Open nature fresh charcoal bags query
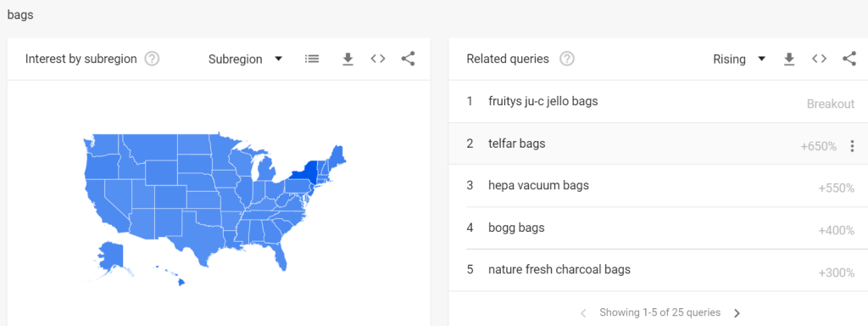This screenshot has height=326, width=868. point(559,270)
